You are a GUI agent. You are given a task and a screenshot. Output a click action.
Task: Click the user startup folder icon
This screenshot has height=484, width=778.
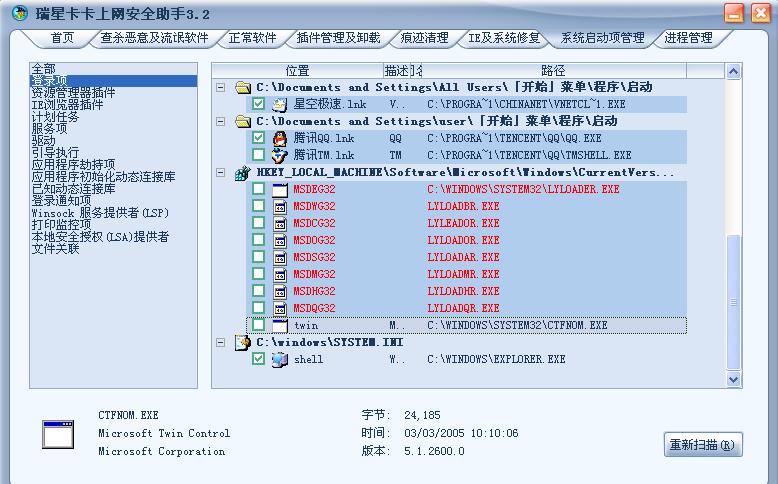[243, 121]
